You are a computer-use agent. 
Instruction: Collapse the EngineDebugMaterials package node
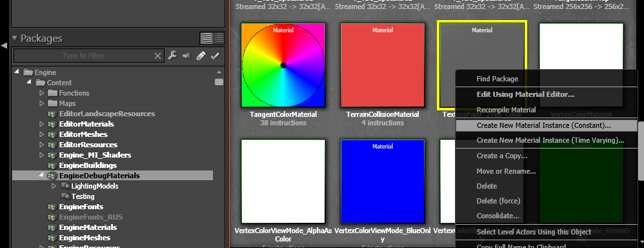[41, 175]
